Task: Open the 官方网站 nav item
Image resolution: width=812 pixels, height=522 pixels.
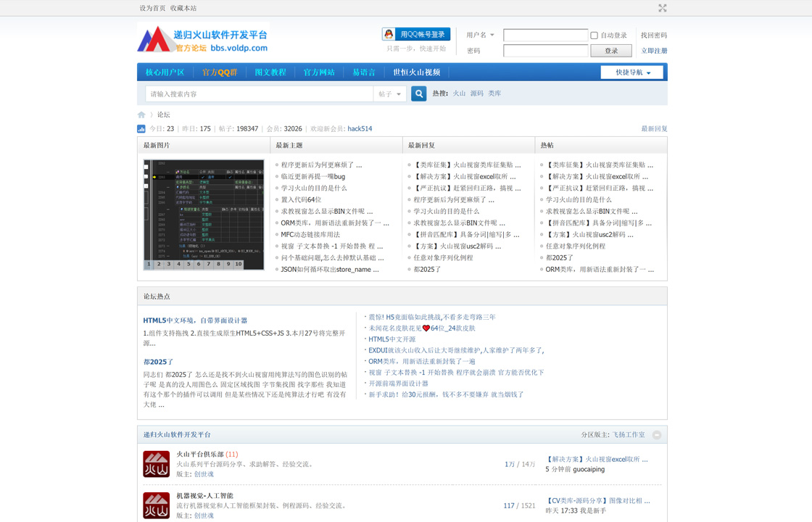Action: (x=319, y=72)
